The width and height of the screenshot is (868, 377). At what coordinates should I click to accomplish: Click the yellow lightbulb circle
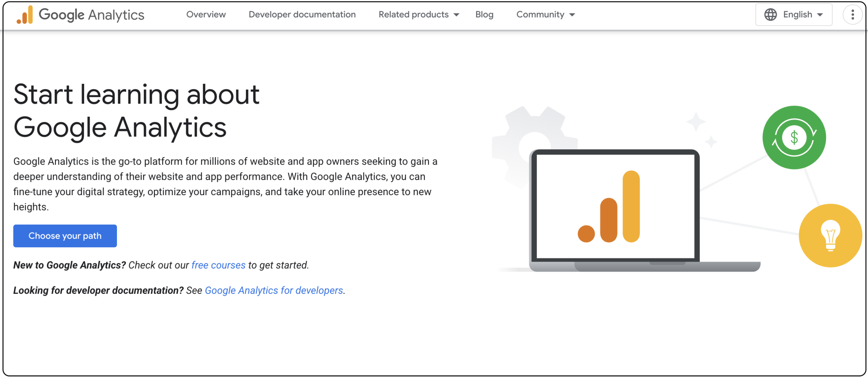(x=830, y=235)
